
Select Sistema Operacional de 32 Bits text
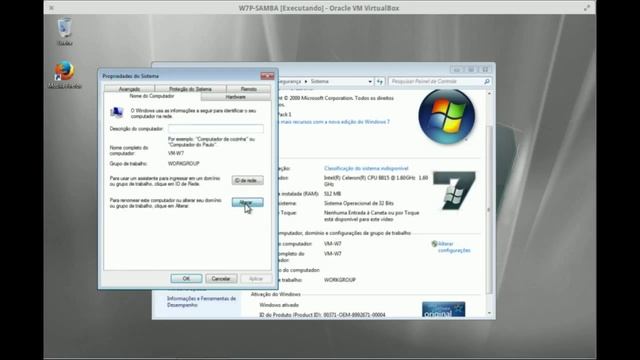[359, 203]
